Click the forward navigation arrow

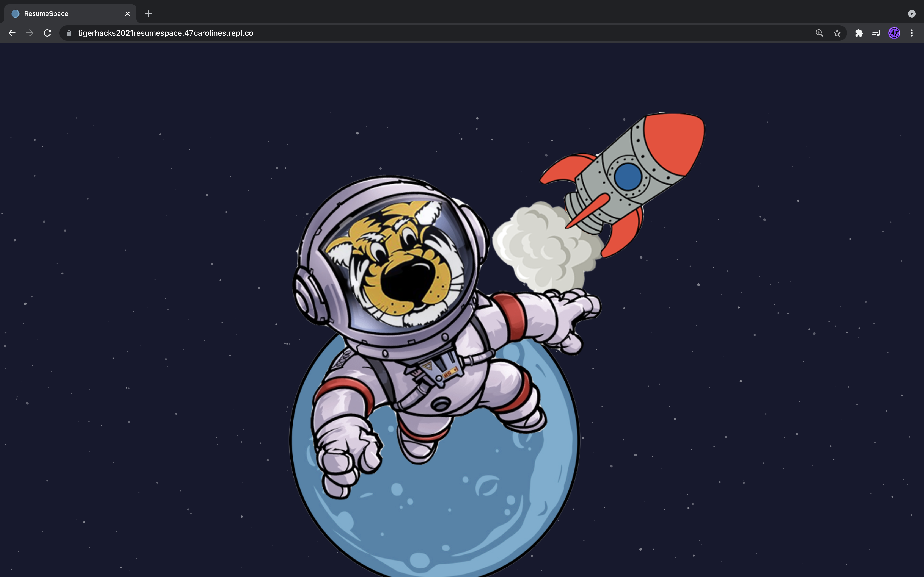30,33
